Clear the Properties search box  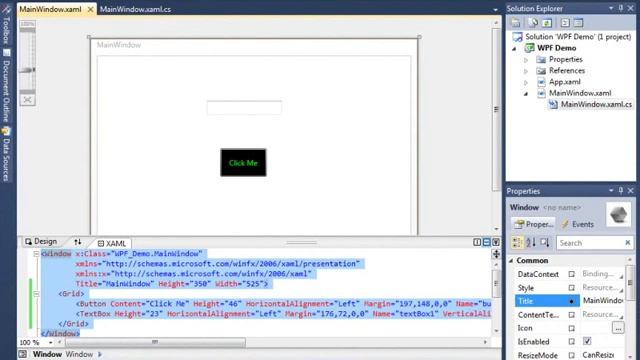[x=628, y=243]
